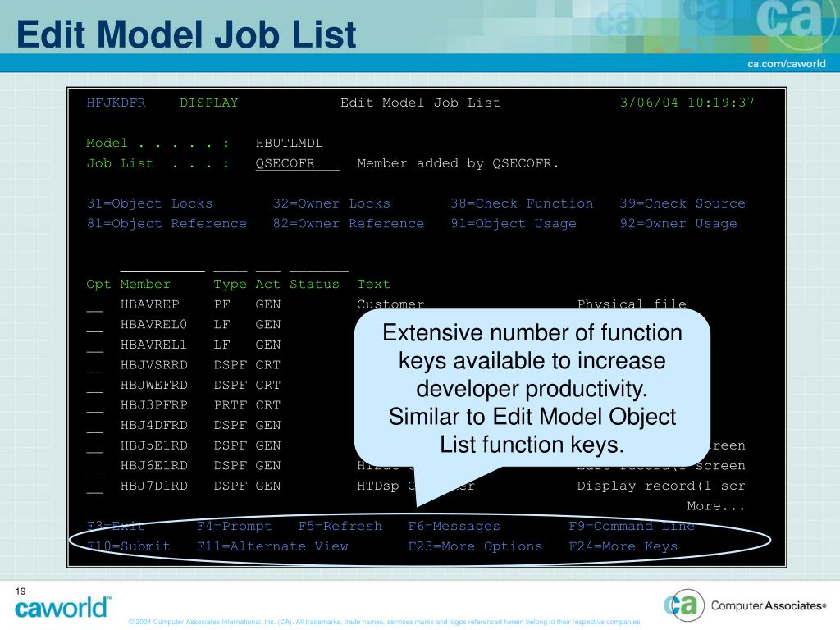
Task: Click the F4=Prompt function key
Action: coord(234,526)
